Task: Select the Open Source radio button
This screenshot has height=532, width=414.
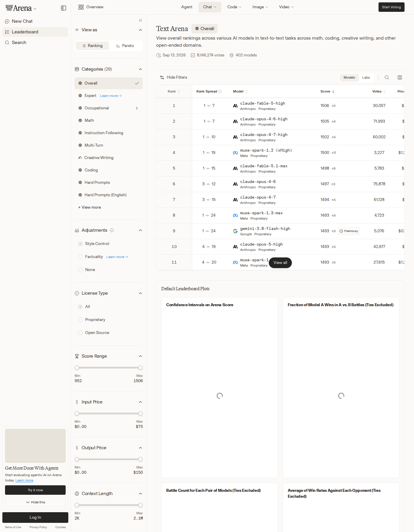Action: point(80,333)
